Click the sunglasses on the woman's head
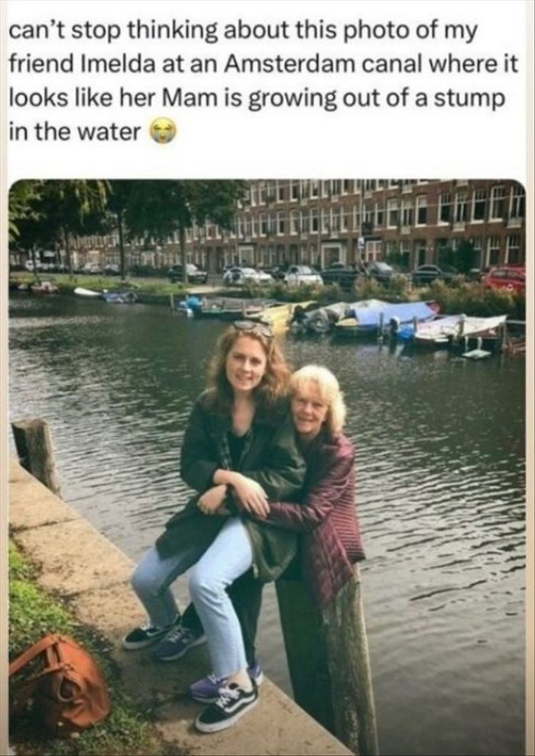The width and height of the screenshot is (535, 756). 255,328
